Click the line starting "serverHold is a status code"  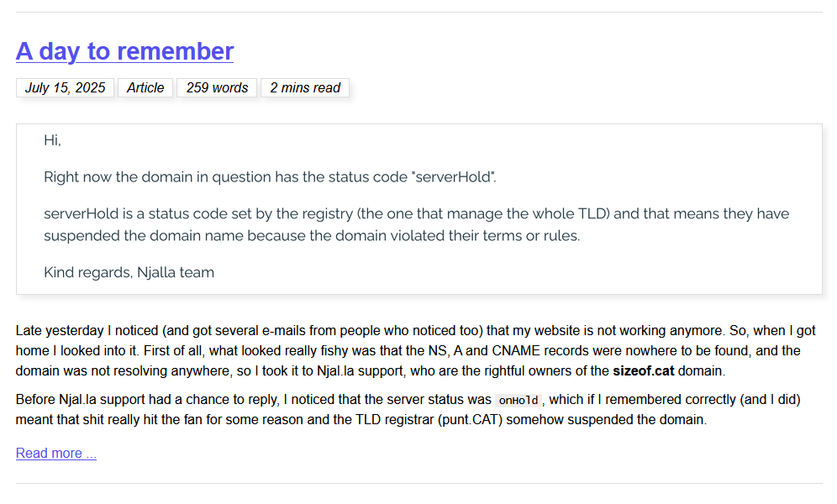[416, 214]
